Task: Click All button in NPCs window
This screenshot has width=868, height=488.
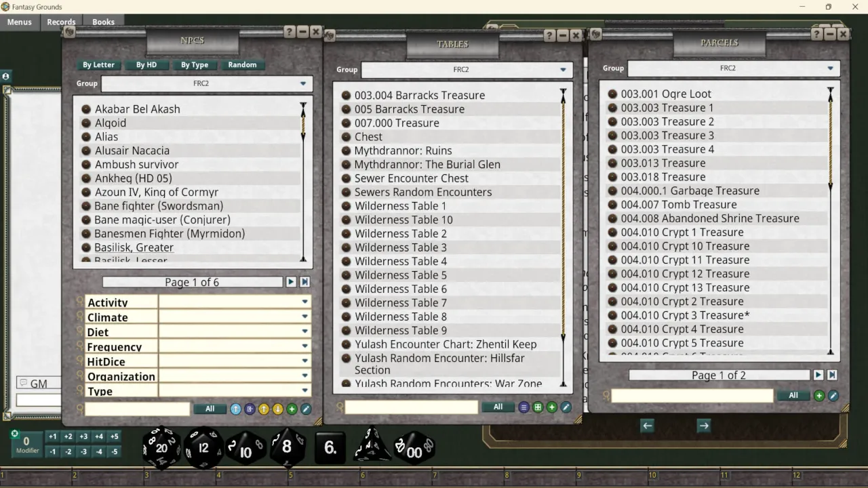Action: point(210,409)
